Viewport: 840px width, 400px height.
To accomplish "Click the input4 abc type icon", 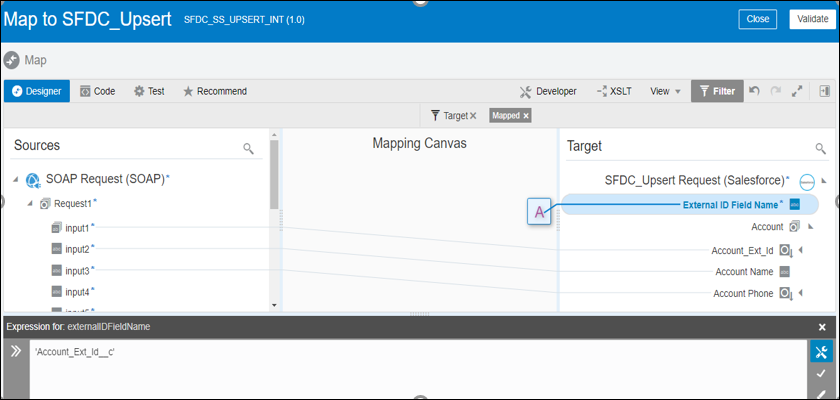I will click(x=56, y=292).
